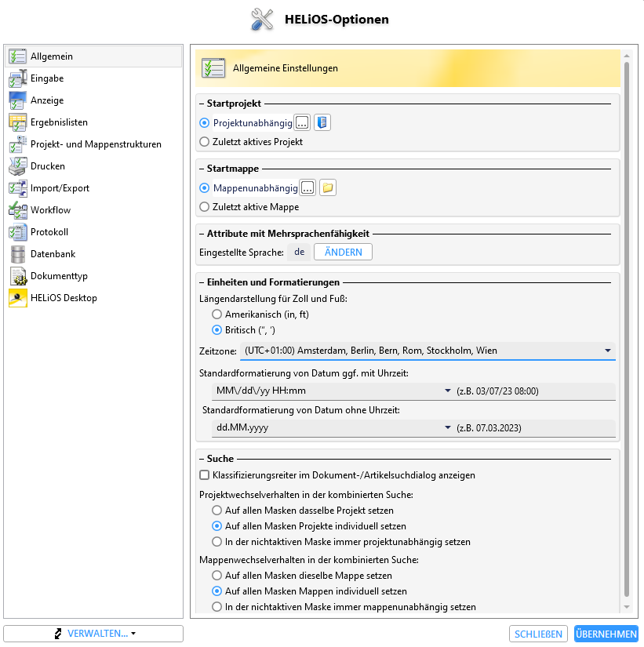Viewport: 644px width, 647px height.
Task: Click the Allgemein category icon
Action: (17, 56)
